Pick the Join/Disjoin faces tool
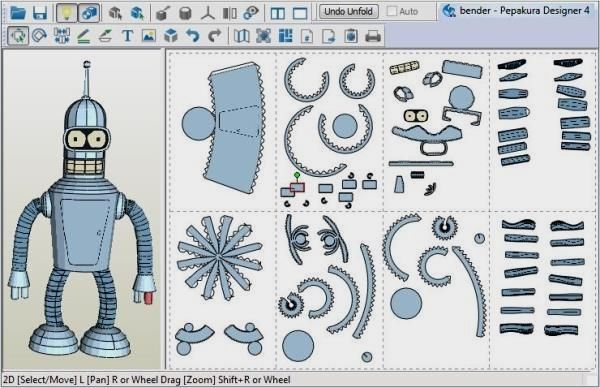600x388 pixels. pyautogui.click(x=62, y=36)
